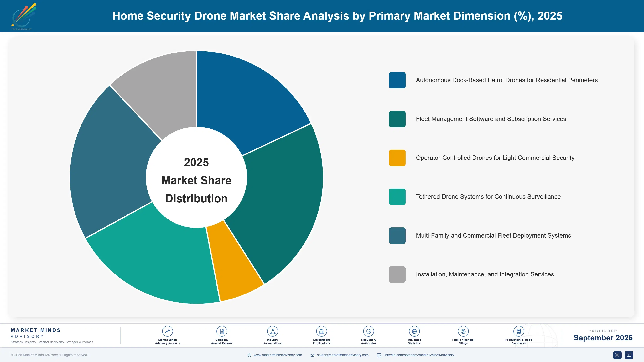Screen dimensions: 644x362
Task: Click the Market Minds Advisory logo in header
Action: tap(24, 16)
